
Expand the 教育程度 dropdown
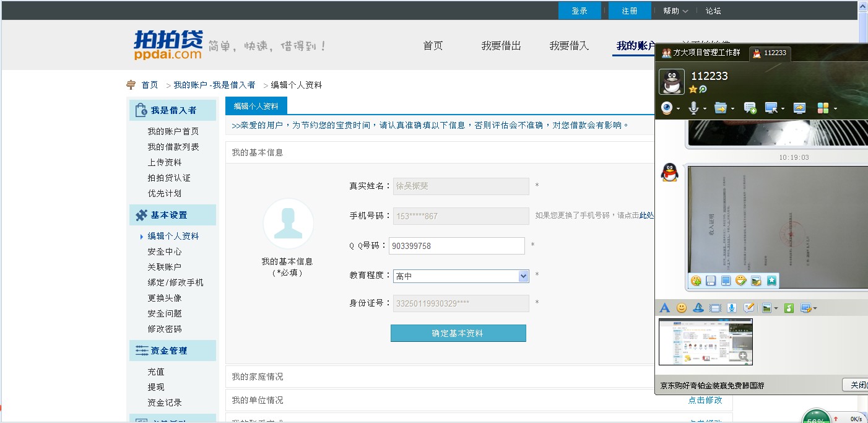point(523,276)
